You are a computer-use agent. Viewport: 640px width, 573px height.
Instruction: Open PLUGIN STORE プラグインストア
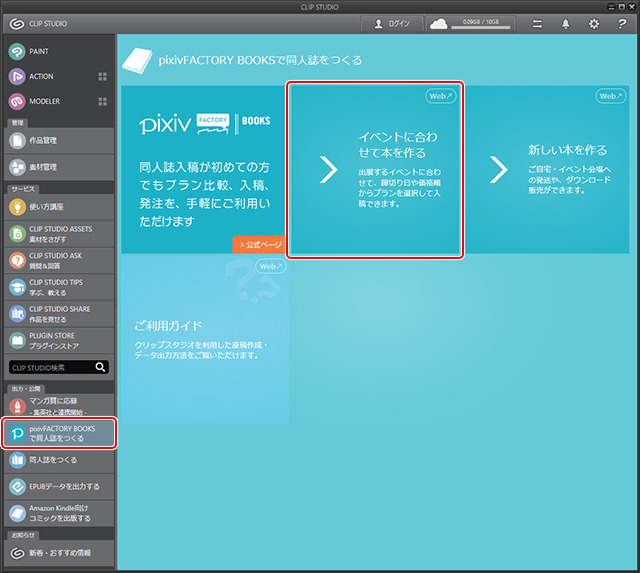click(59, 340)
